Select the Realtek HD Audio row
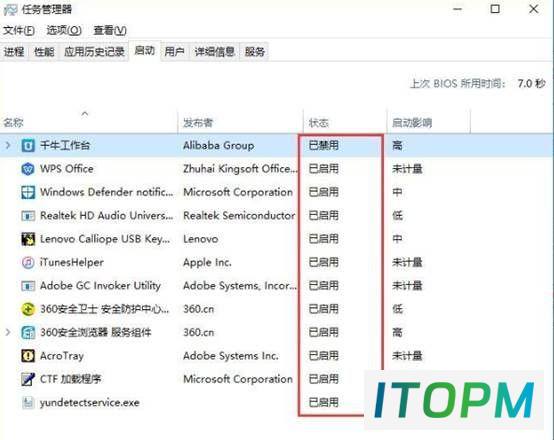554x440 pixels. coord(277,216)
